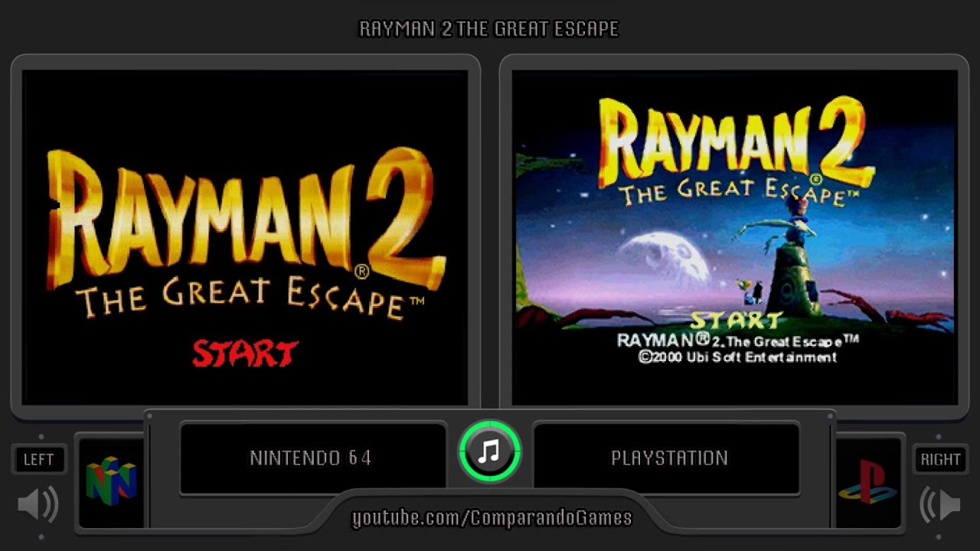This screenshot has height=551, width=980.
Task: Click the yellow START on PlayStation screen
Action: point(737,319)
